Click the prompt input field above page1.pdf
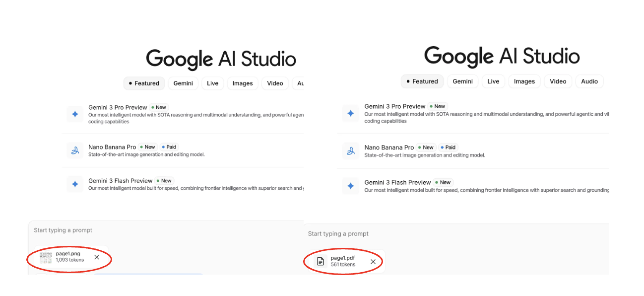This screenshot has height=296, width=644. [x=447, y=234]
